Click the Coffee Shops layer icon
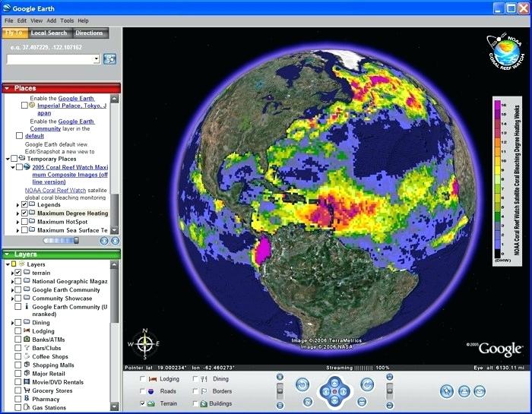532x414 pixels. tap(27, 356)
